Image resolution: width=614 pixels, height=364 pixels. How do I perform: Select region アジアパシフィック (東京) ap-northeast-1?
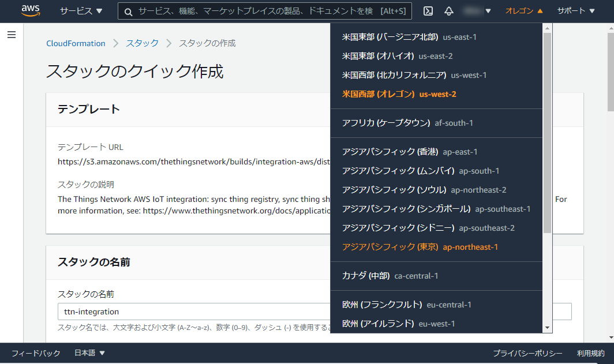[436, 247]
